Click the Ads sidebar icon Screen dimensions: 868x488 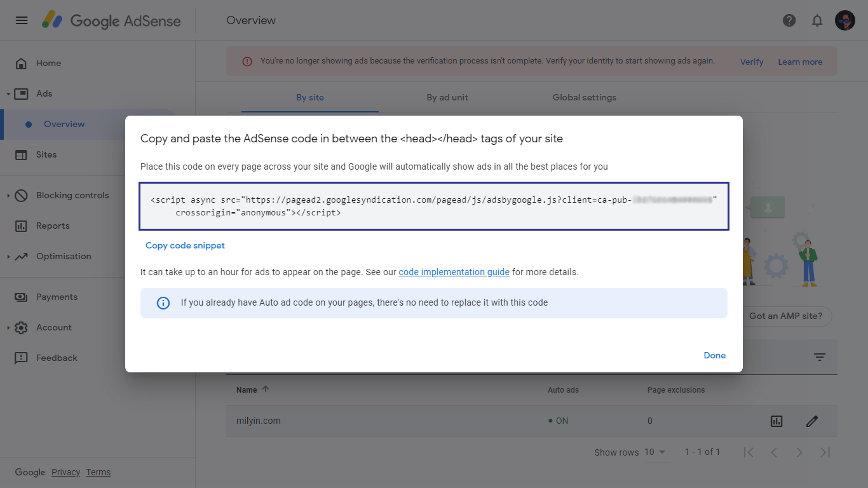[21, 93]
